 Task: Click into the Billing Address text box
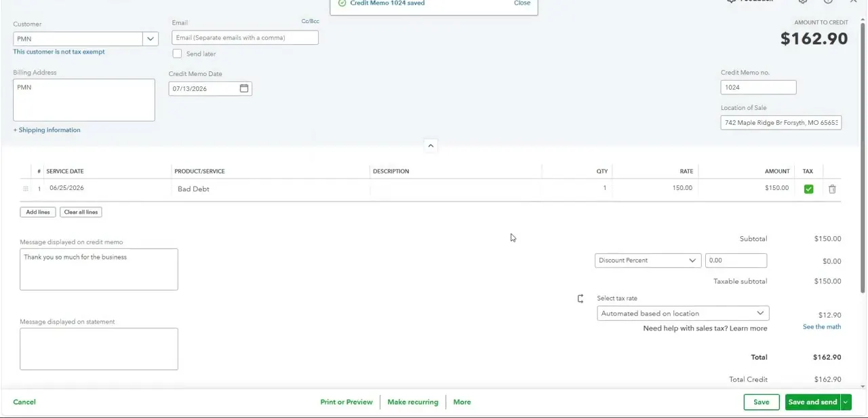84,100
